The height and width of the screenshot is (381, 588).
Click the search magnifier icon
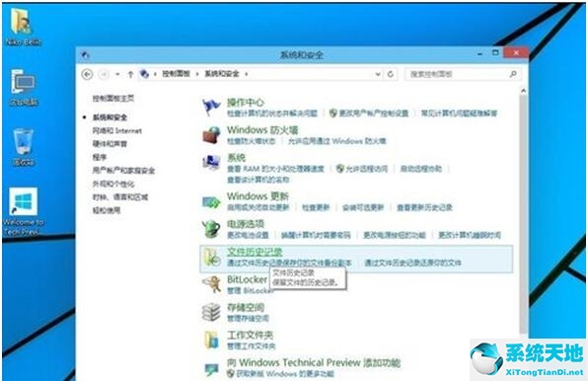513,74
